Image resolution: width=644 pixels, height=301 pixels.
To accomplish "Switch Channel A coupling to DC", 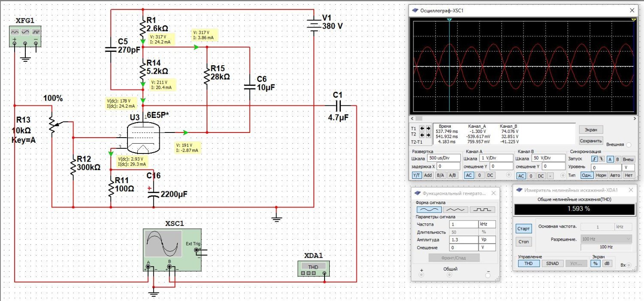I will tap(490, 175).
